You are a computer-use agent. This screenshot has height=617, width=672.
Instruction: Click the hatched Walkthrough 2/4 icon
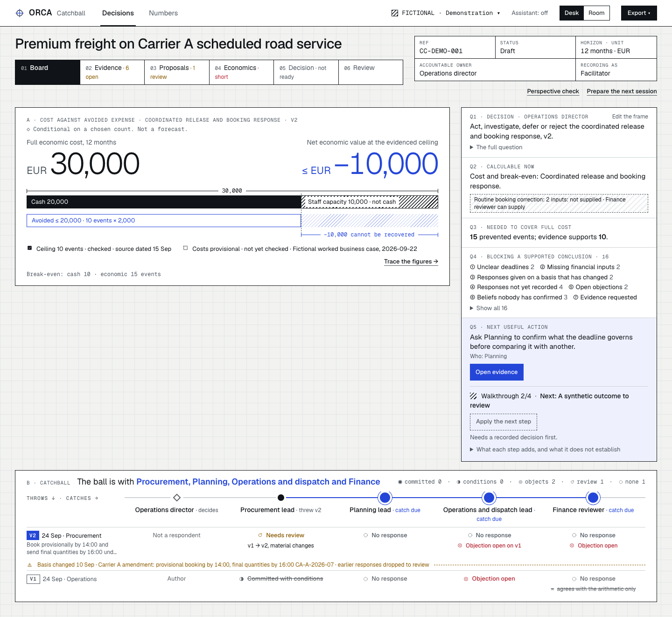(473, 396)
